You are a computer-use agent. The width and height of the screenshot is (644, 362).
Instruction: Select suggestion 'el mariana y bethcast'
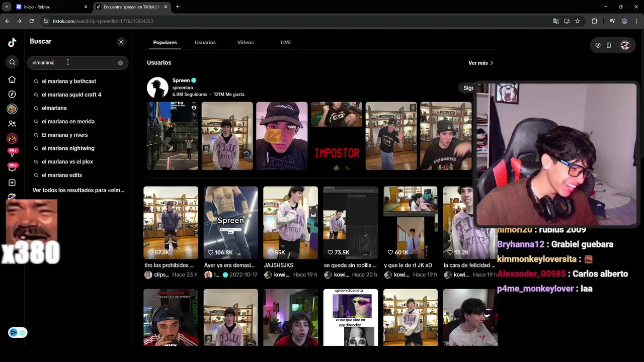pos(69,81)
